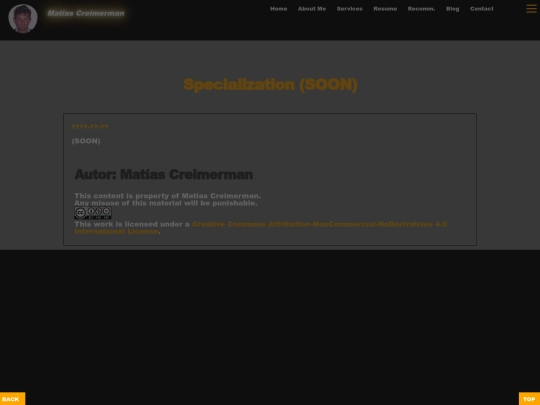Image resolution: width=540 pixels, height=405 pixels.
Task: Click the (SOON) post text
Action: tap(86, 141)
